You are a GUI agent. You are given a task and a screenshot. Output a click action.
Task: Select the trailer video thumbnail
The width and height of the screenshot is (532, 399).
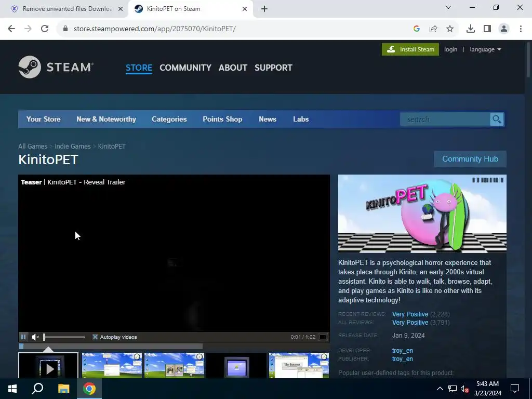pyautogui.click(x=48, y=366)
